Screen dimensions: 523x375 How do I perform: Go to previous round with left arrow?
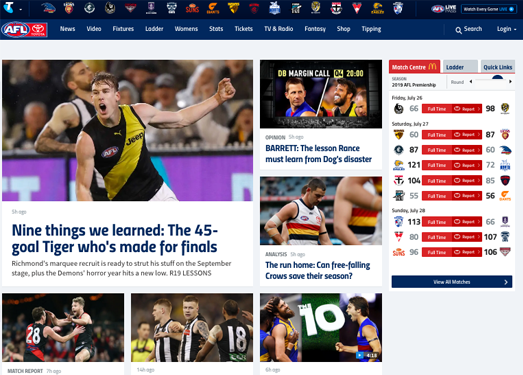[x=471, y=81]
